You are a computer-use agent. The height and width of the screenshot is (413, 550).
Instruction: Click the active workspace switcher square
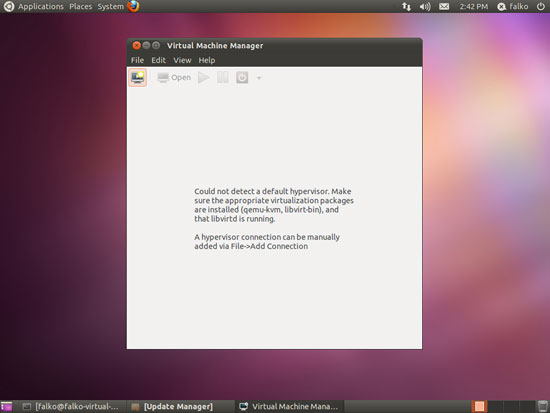pyautogui.click(x=479, y=407)
